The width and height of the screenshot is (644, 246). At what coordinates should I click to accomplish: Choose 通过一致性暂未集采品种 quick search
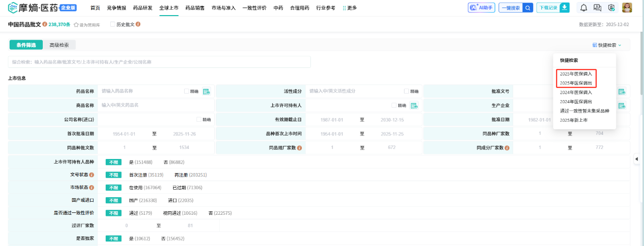(x=584, y=111)
